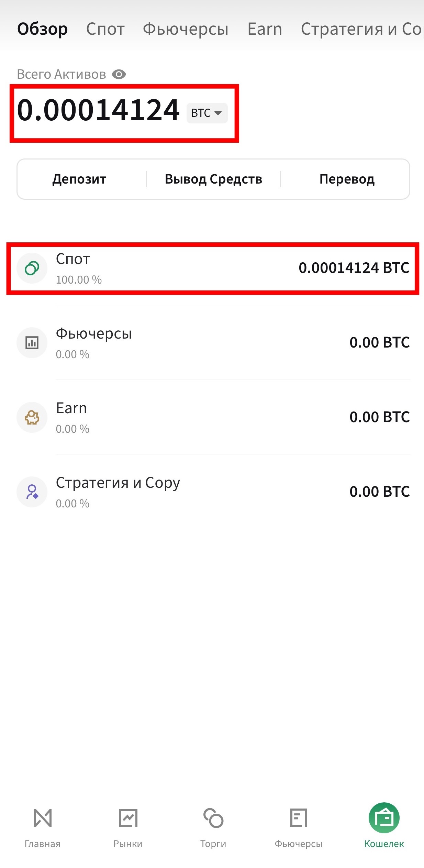This screenshot has height=868, width=424.
Task: Tap the Вывод Средств button
Action: pos(213,179)
